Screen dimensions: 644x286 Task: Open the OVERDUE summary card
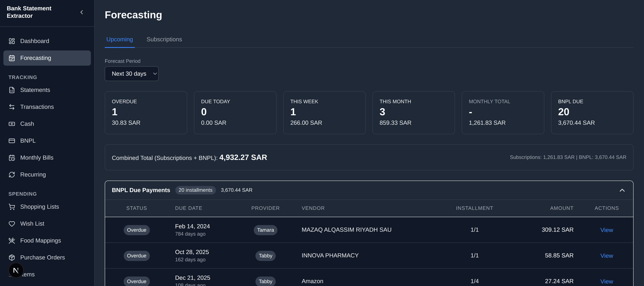pyautogui.click(x=146, y=112)
